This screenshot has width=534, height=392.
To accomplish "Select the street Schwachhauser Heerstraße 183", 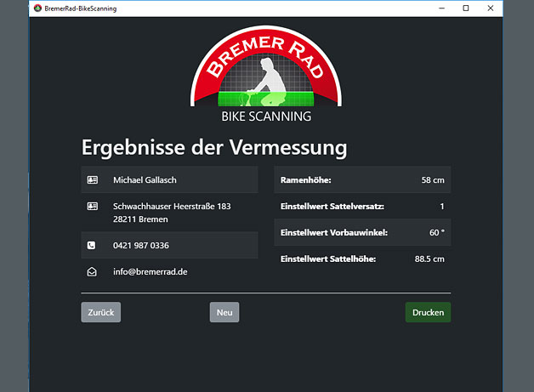I will coord(172,206).
